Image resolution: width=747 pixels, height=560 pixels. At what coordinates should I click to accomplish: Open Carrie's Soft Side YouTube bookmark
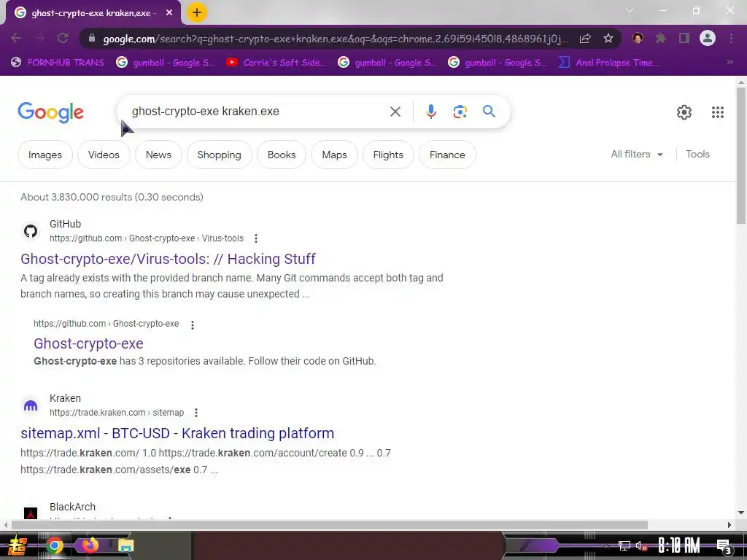coord(276,63)
